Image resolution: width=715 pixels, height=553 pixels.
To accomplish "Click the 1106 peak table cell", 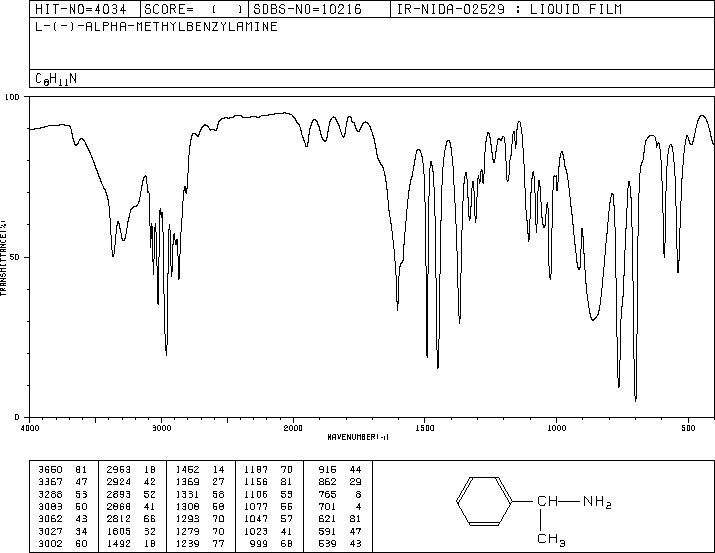I will [256, 494].
